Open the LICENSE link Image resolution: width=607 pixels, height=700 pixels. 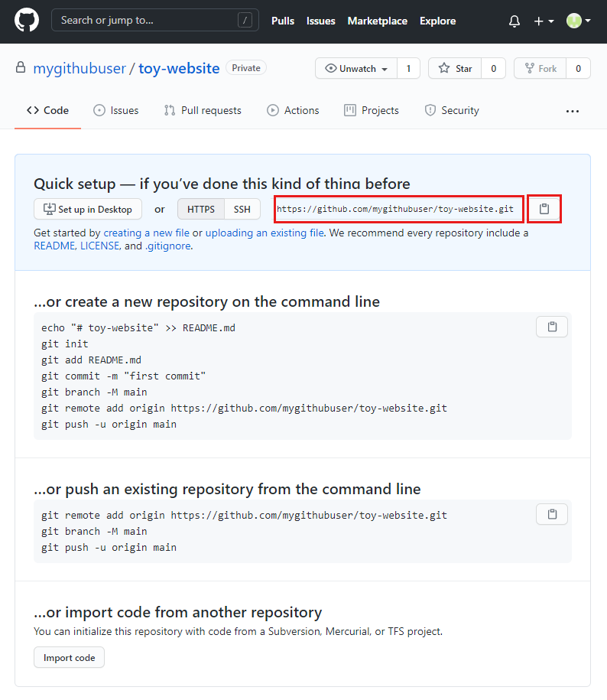click(100, 246)
